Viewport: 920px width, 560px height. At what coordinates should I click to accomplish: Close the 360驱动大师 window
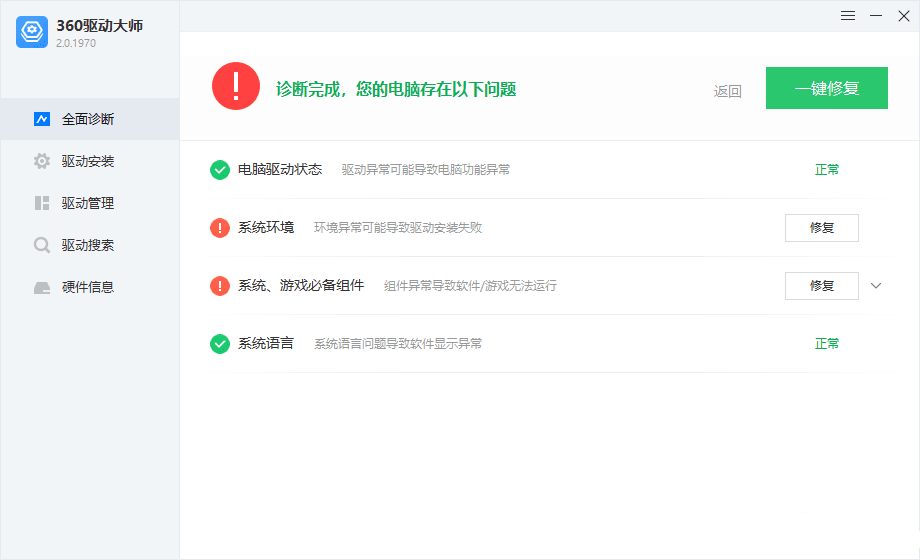(904, 16)
